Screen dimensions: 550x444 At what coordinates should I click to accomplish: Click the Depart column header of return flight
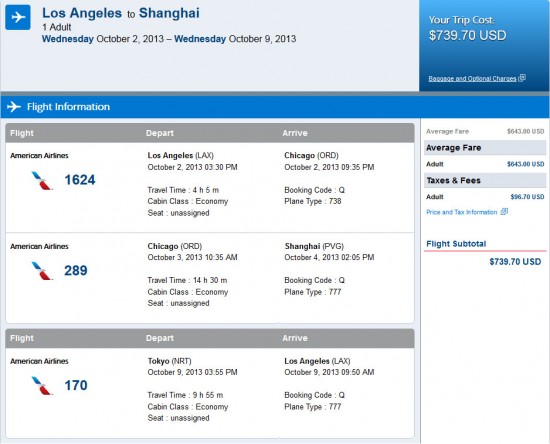(160, 338)
